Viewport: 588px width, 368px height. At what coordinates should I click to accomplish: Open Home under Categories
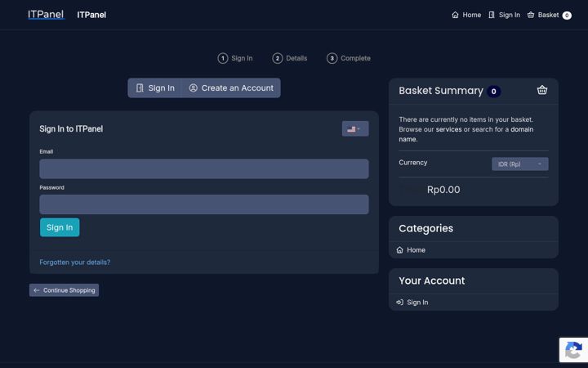[x=412, y=250]
